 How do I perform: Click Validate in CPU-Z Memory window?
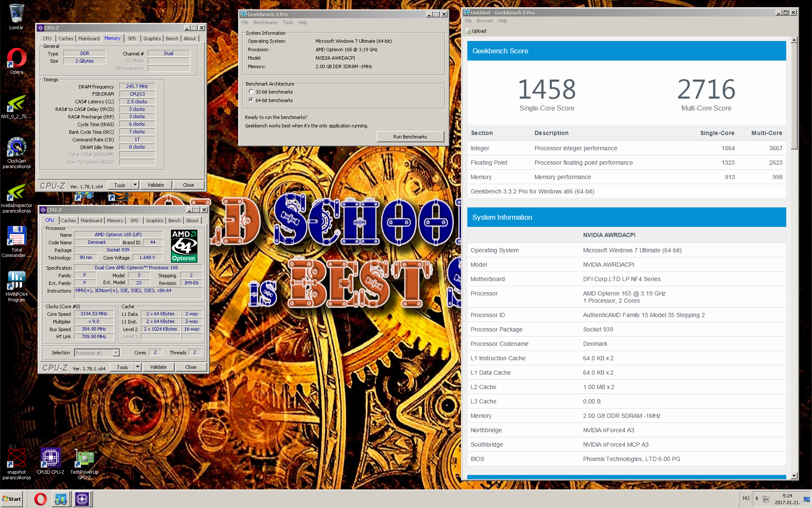[156, 185]
